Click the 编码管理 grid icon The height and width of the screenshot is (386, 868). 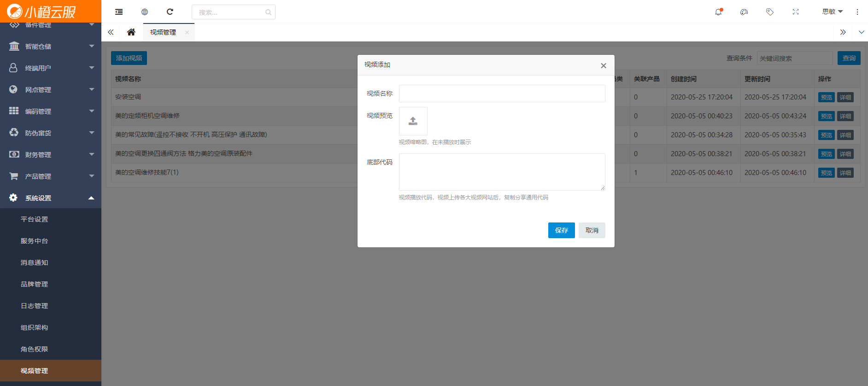click(14, 111)
